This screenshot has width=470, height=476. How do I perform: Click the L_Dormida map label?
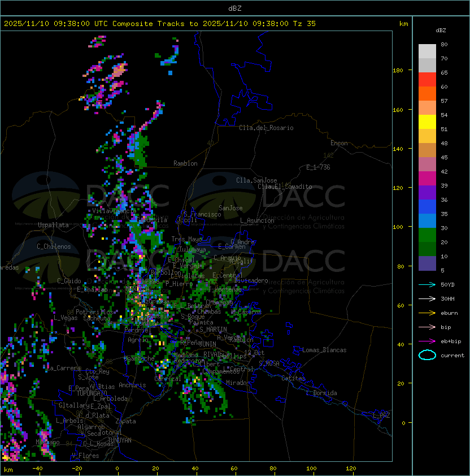[x=321, y=393]
